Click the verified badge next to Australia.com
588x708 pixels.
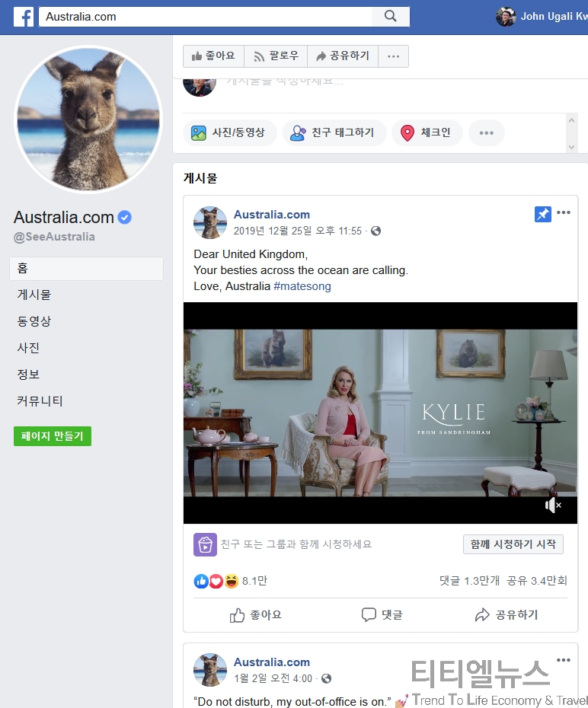(x=125, y=218)
